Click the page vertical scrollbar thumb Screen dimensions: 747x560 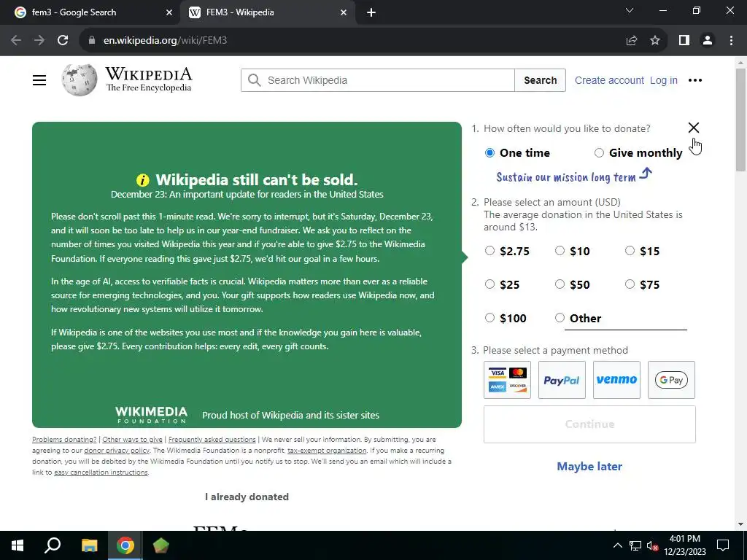(x=740, y=120)
